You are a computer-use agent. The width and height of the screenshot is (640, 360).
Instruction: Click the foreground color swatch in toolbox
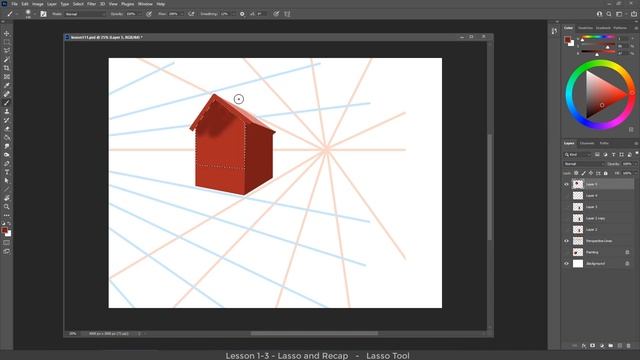[4, 231]
